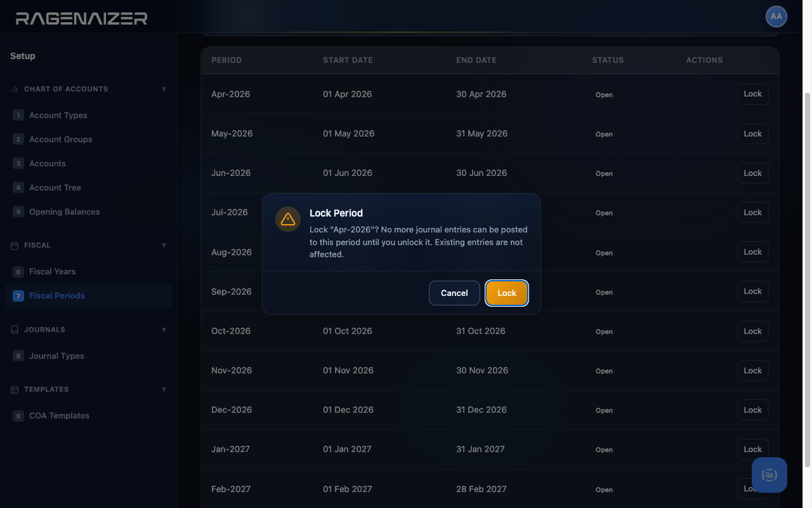812x508 pixels.
Task: Click the May-2026 period cell
Action: (232, 133)
